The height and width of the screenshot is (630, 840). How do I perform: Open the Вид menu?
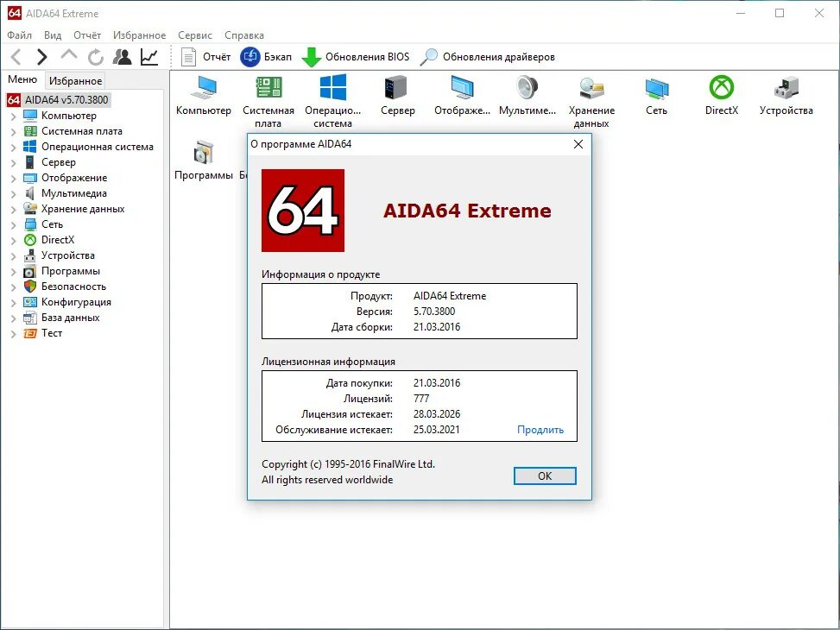pos(53,35)
